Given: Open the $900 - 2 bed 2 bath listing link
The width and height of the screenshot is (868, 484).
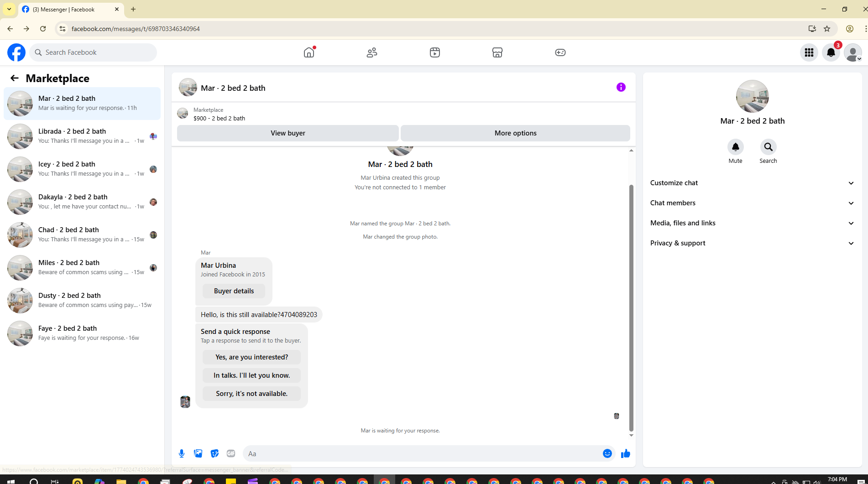Looking at the screenshot, I should click(219, 118).
